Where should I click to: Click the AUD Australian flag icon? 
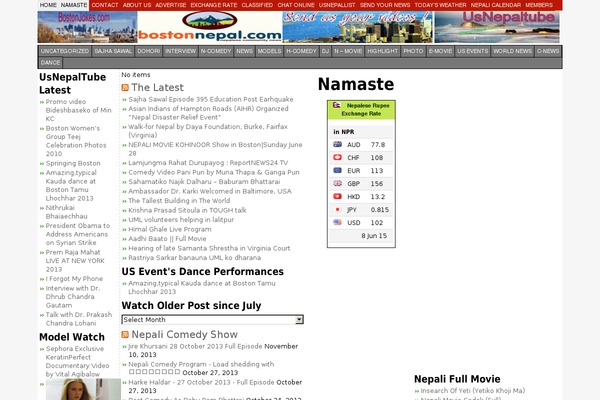tap(338, 144)
